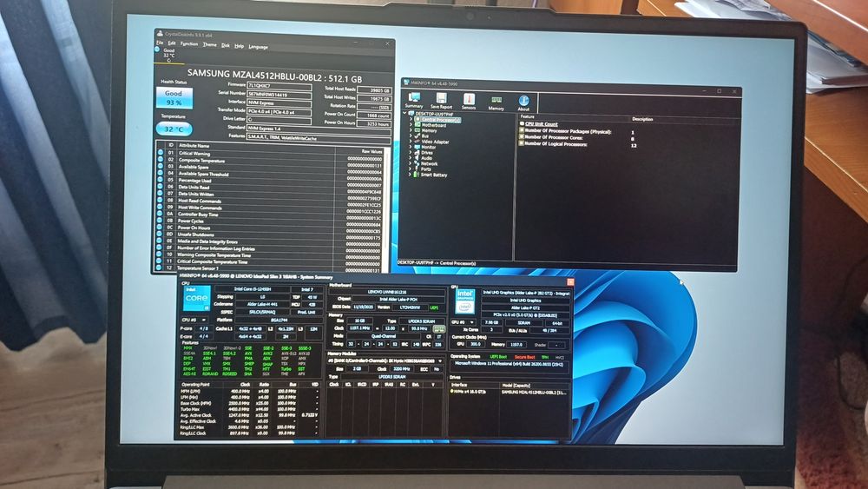This screenshot has height=489, width=868.
Task: Click 'Number Of Logical Processors:' row
Action: pyautogui.click(x=578, y=144)
